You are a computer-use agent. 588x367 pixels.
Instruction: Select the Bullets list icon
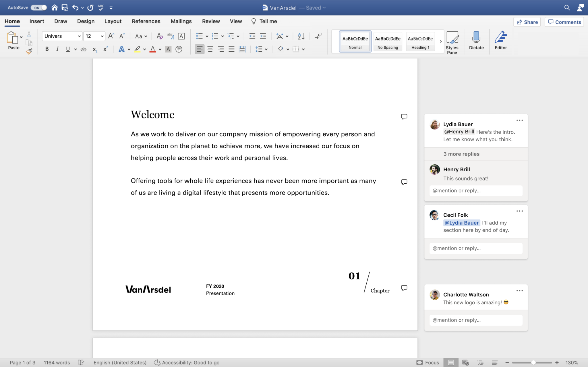click(x=198, y=36)
